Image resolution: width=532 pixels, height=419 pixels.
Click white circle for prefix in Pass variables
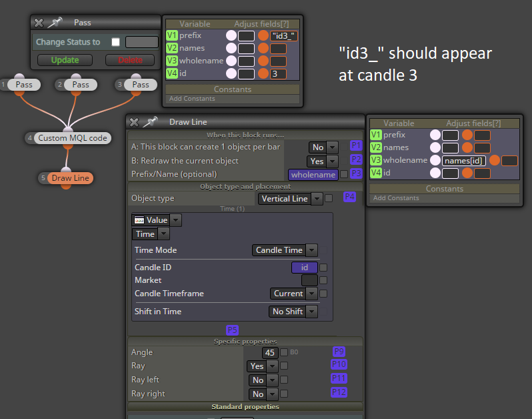[231, 35]
